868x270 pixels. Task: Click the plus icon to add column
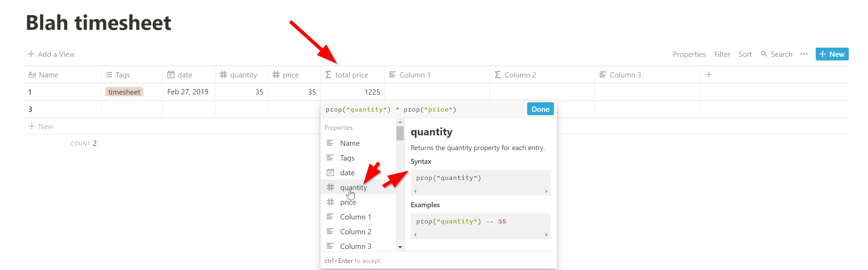click(708, 74)
